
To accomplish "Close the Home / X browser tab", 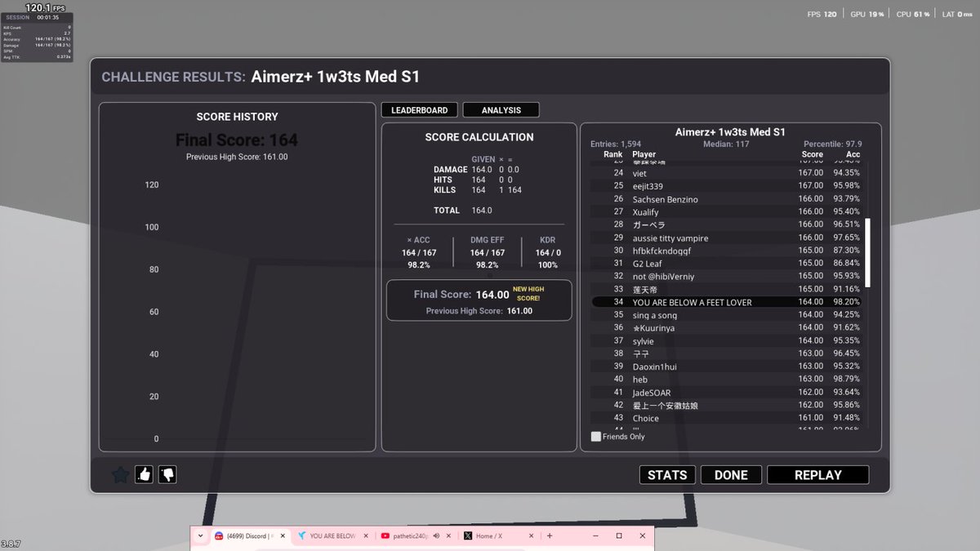I will point(531,535).
